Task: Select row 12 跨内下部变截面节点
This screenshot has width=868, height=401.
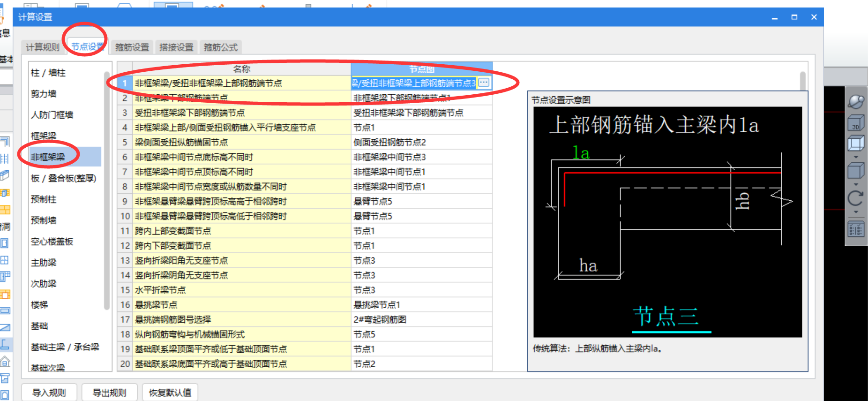Action: (x=242, y=246)
